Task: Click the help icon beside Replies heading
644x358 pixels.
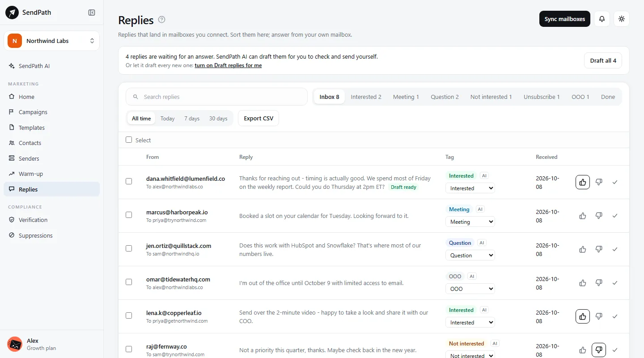Action: pos(162,20)
